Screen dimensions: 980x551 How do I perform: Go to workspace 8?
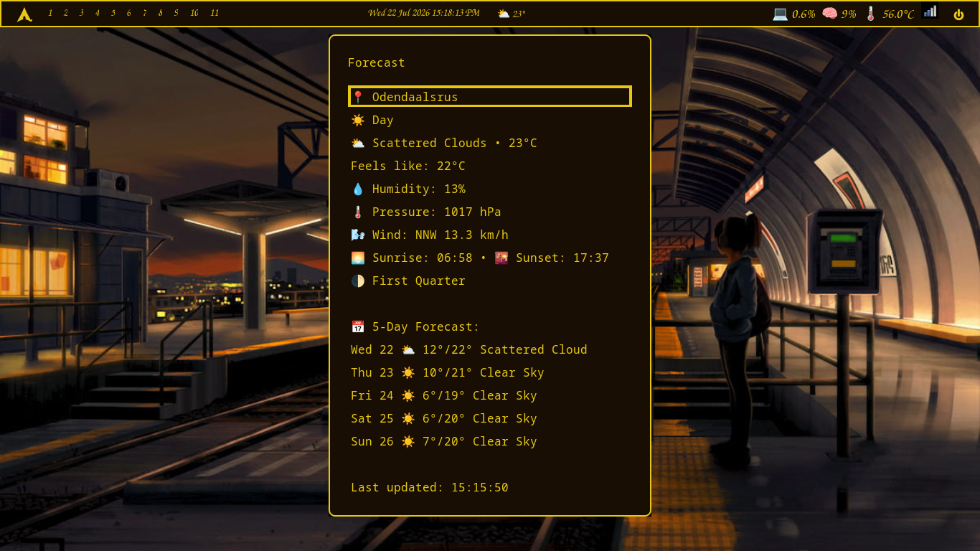pyautogui.click(x=161, y=13)
